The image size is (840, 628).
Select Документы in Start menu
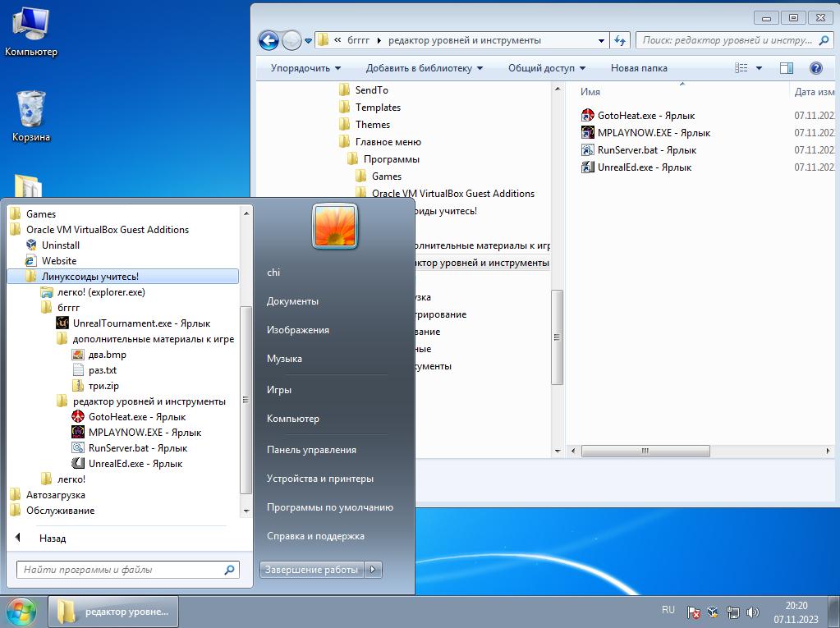pyautogui.click(x=292, y=301)
